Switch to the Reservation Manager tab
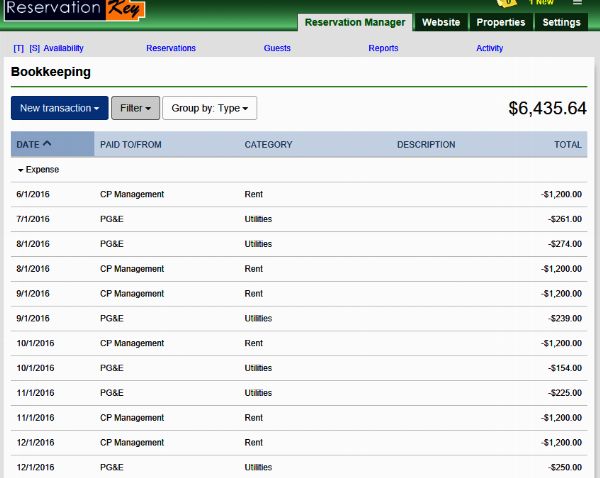This screenshot has height=478, width=600. (355, 22)
